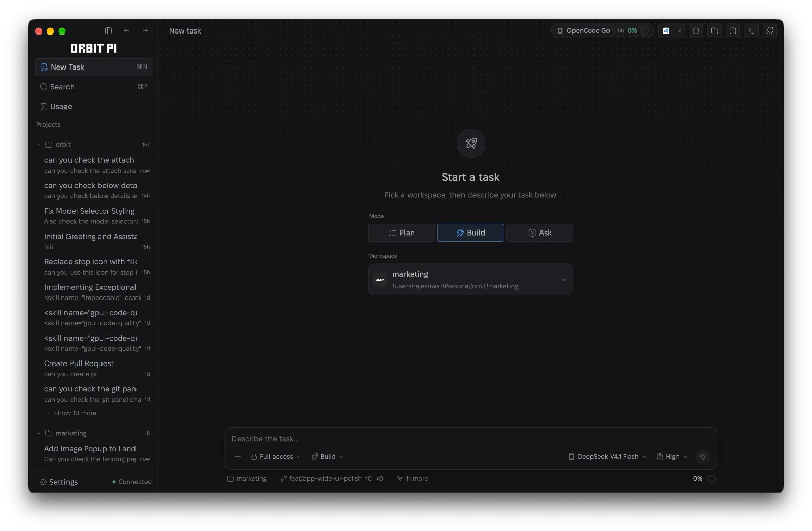This screenshot has width=812, height=531.
Task: Open the Create Pull Request task
Action: pyautogui.click(x=96, y=369)
